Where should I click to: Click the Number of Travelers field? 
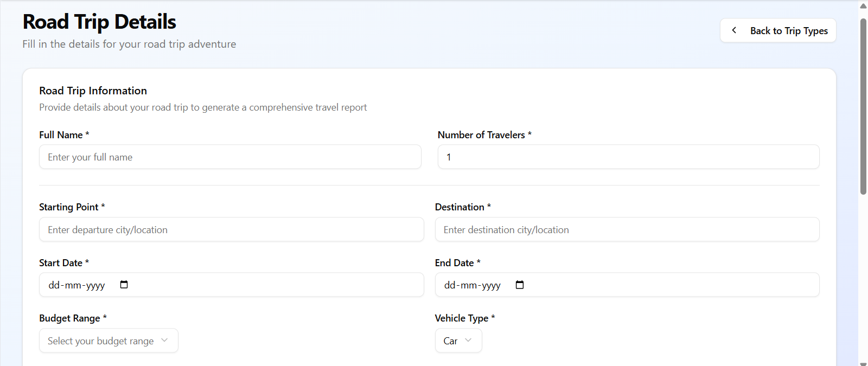point(628,157)
